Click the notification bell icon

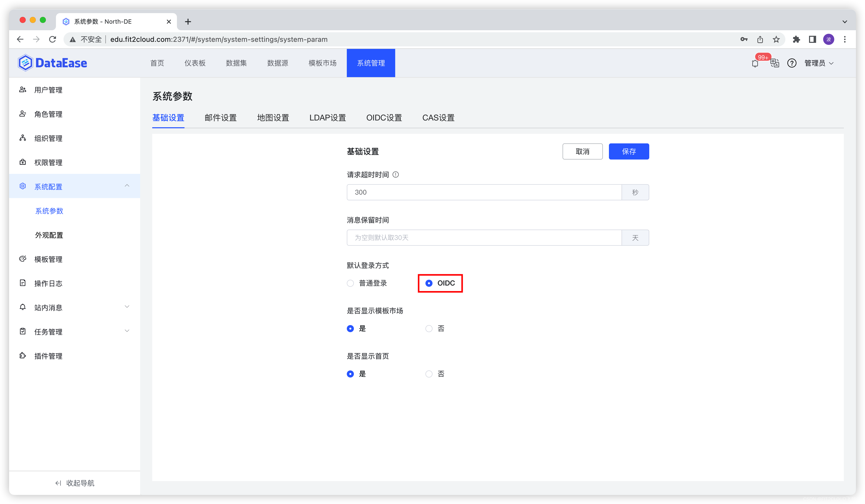click(755, 64)
